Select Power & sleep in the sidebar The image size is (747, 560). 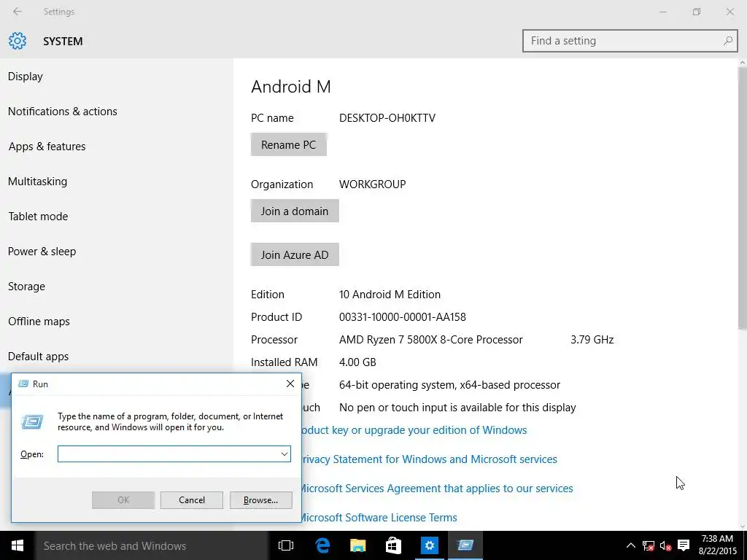(42, 252)
